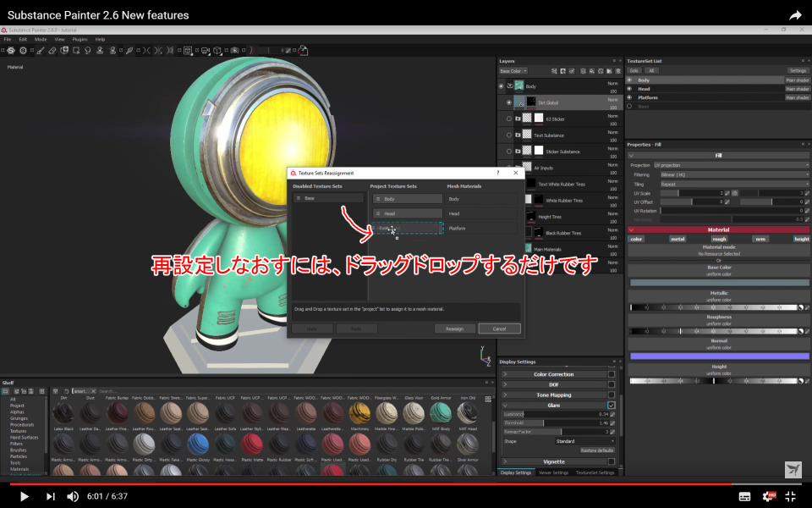The image size is (812, 508).
Task: Expand the Tone Mapping section
Action: click(505, 395)
